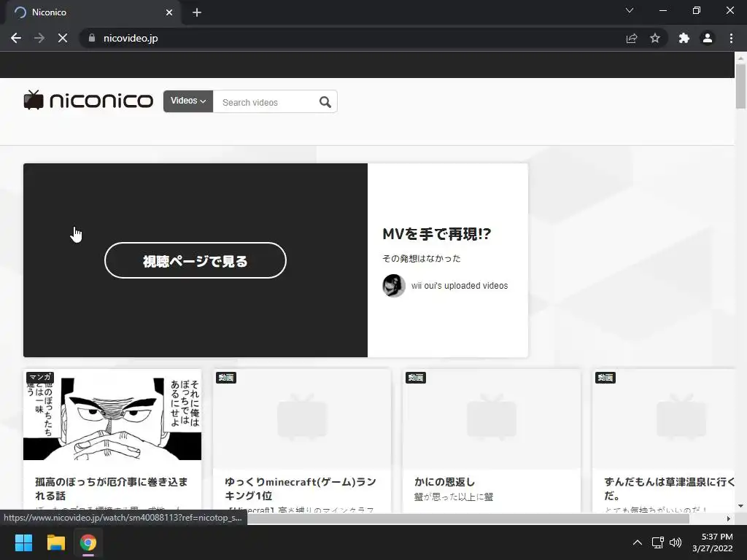Open ゆっくりminecraft(ゲーム)ランキング1位 card title
The height and width of the screenshot is (560, 747).
pos(301,489)
